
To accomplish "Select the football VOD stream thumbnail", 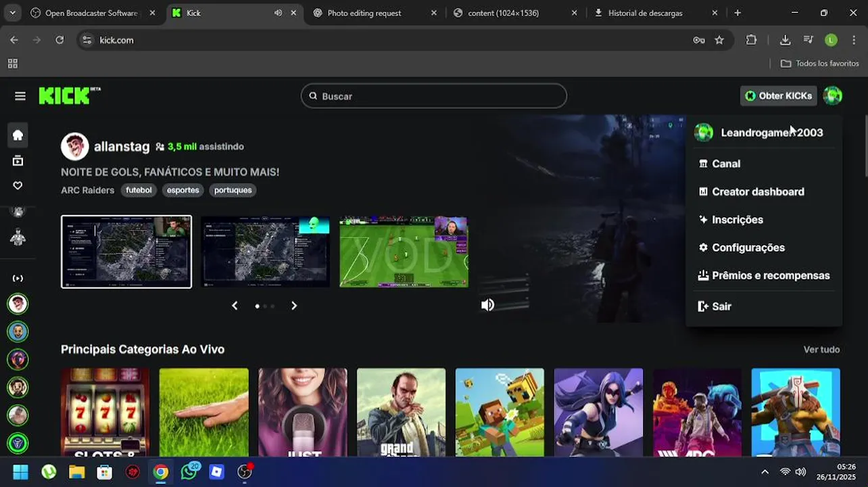I will (404, 252).
